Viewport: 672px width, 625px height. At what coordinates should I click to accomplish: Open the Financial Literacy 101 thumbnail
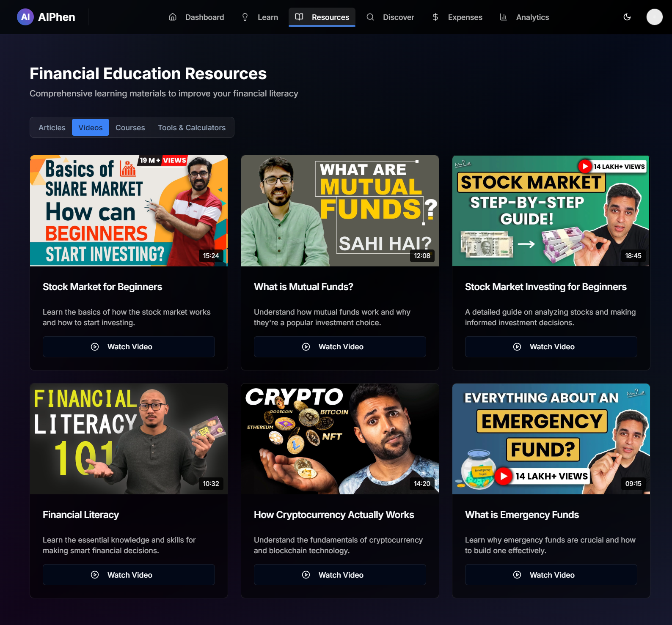tap(129, 439)
